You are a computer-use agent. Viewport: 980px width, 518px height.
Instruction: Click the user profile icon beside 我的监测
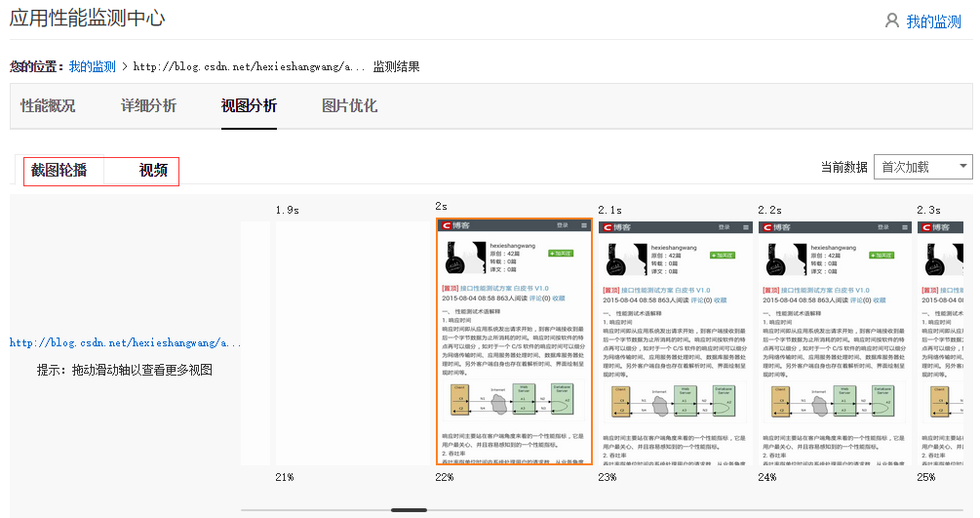click(x=892, y=20)
